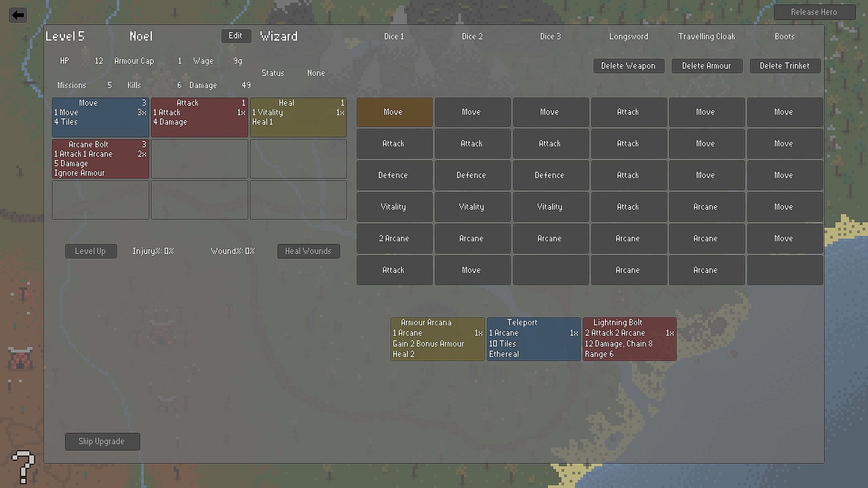868x488 pixels.
Task: Open the Dice 1 column header
Action: pos(394,37)
